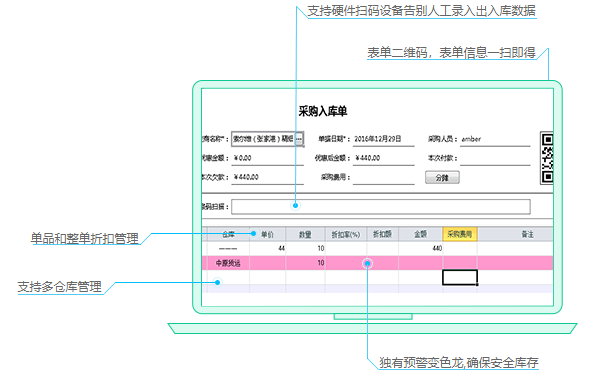The width and height of the screenshot is (600, 380).
Task: Click the 仓库 column header
Action: tap(228, 234)
